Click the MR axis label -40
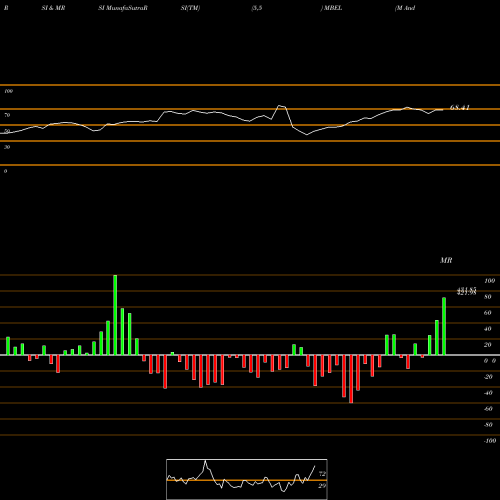 pyautogui.click(x=488, y=393)
